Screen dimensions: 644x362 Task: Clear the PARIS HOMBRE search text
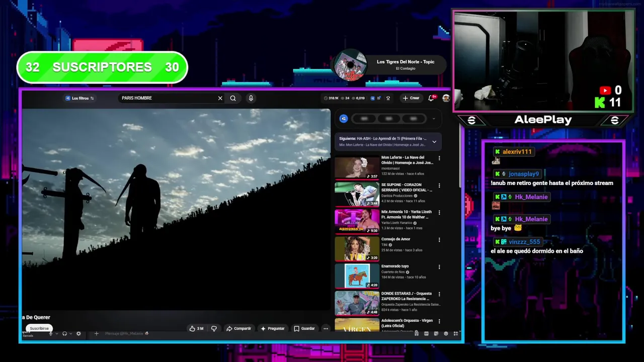220,98
